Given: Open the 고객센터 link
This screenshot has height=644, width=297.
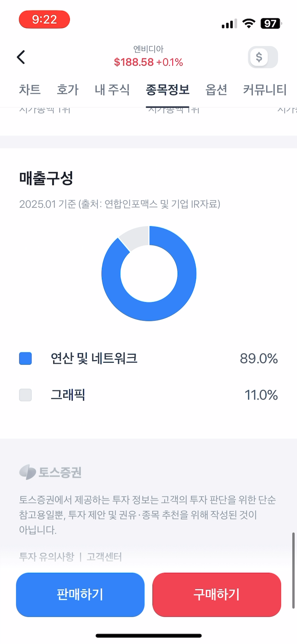Looking at the screenshot, I should 104,557.
